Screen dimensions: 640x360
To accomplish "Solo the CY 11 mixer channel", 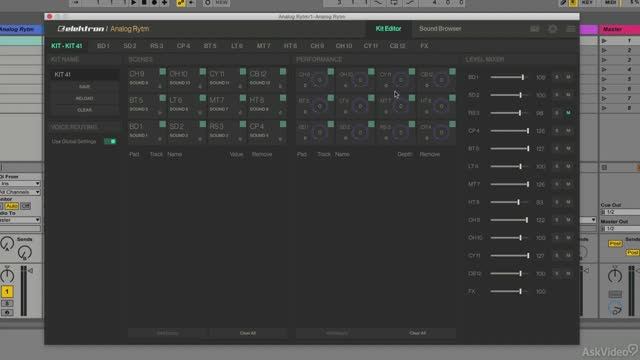I will click(556, 256).
